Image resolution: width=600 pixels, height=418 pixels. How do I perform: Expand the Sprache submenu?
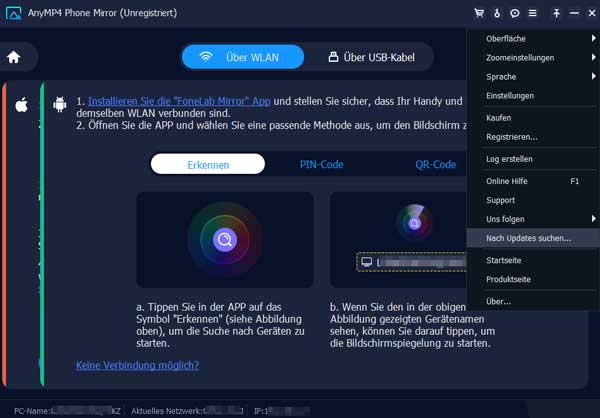pos(533,77)
